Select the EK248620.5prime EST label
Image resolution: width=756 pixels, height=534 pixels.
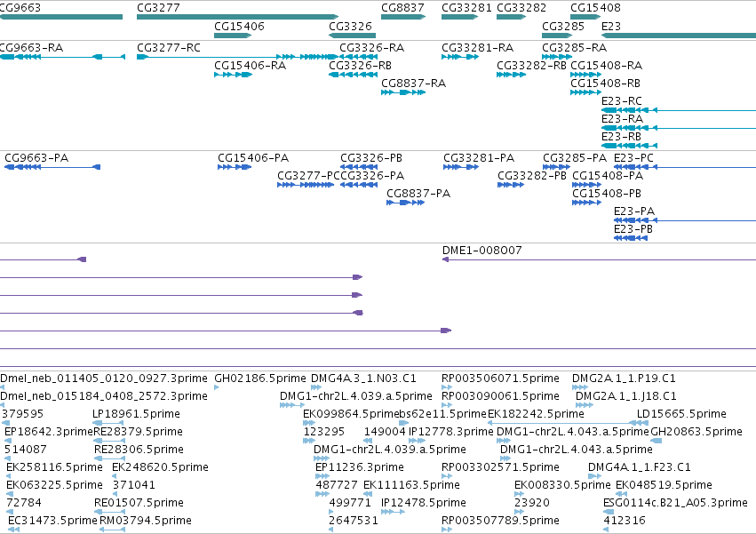(x=161, y=467)
